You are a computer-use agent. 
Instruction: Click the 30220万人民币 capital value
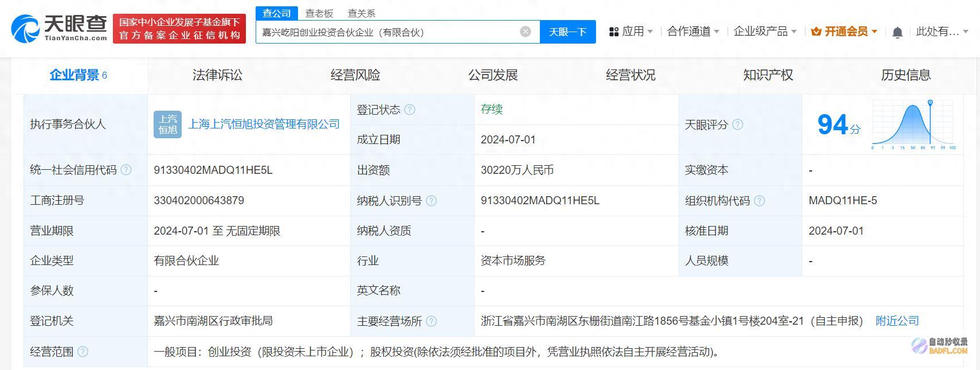pos(517,170)
